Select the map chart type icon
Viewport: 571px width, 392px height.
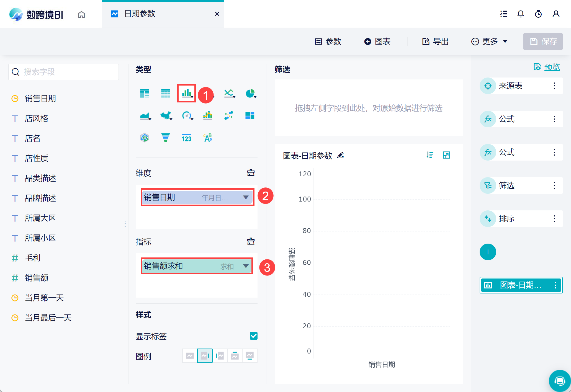(166, 115)
